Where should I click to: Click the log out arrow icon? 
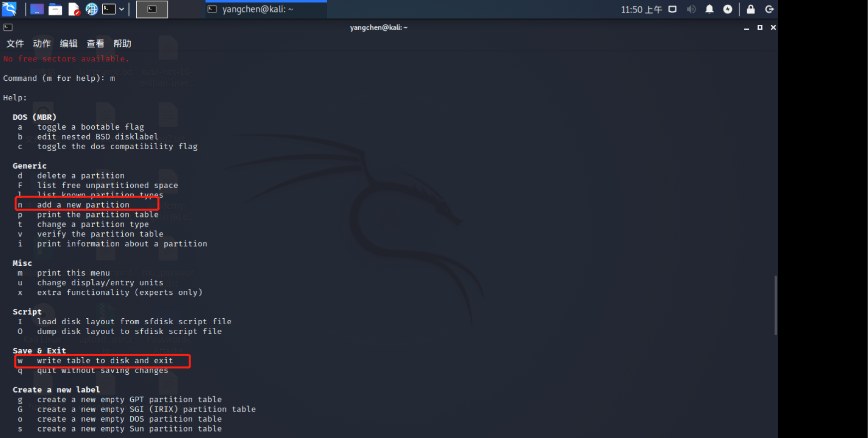tap(769, 9)
